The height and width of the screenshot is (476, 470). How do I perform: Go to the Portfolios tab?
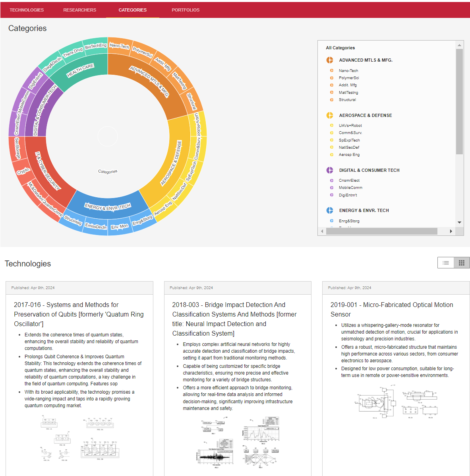(x=186, y=10)
